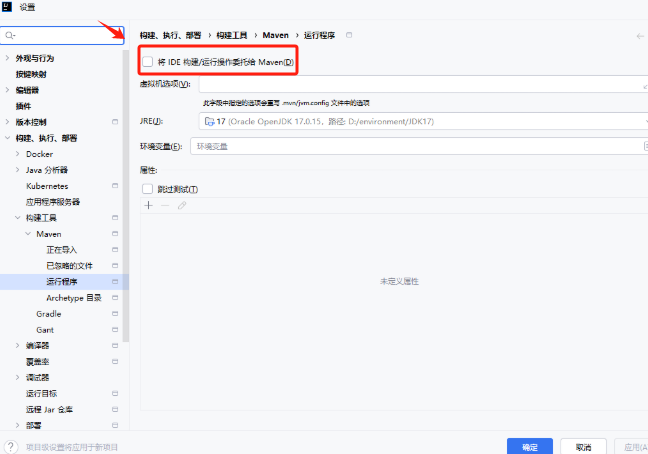The width and height of the screenshot is (648, 454).
Task: Click 构建工具 in the breadcrumb
Action: point(232,36)
